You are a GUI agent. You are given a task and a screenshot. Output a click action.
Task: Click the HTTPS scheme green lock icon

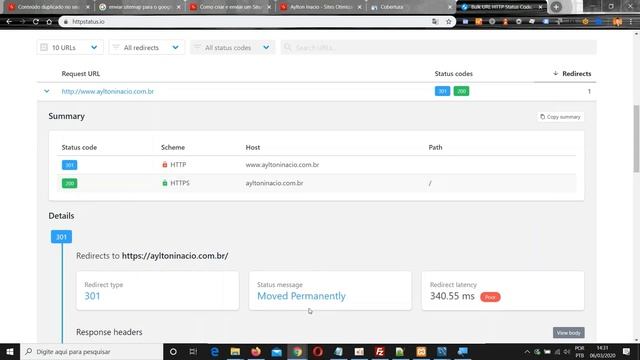coord(165,183)
